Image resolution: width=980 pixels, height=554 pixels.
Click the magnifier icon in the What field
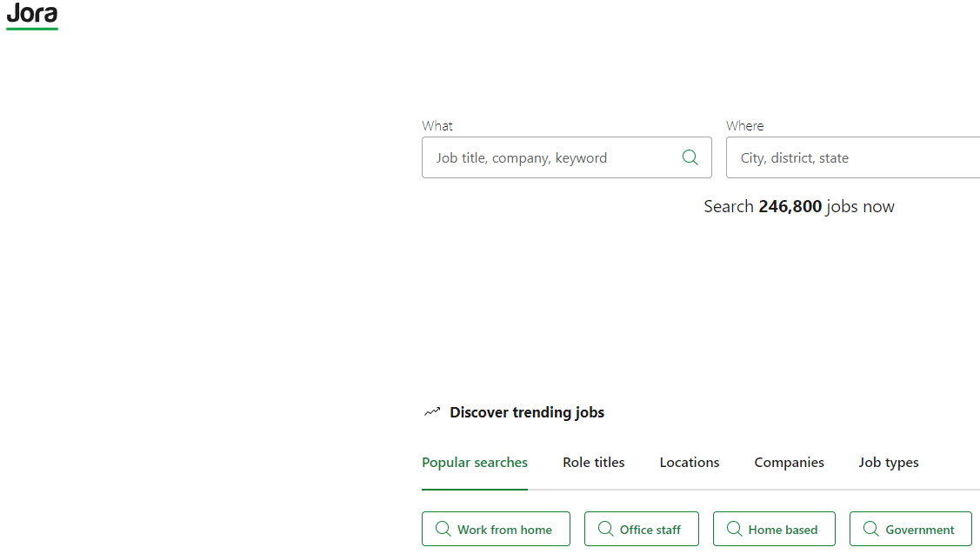coord(690,157)
